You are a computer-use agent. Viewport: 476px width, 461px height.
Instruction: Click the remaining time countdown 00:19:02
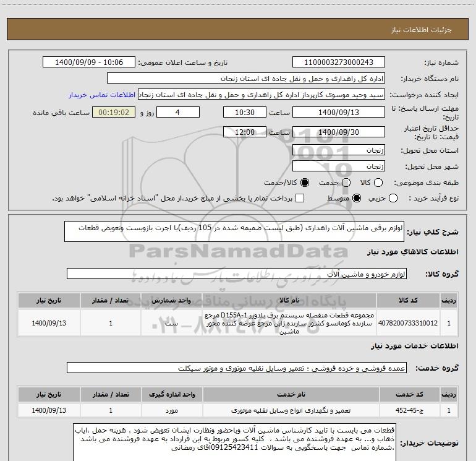coord(114,113)
